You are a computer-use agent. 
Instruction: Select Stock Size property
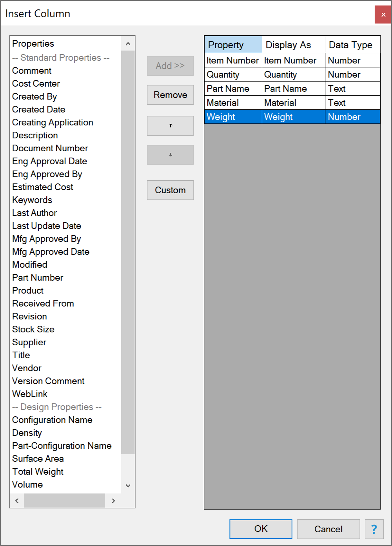[x=33, y=329]
